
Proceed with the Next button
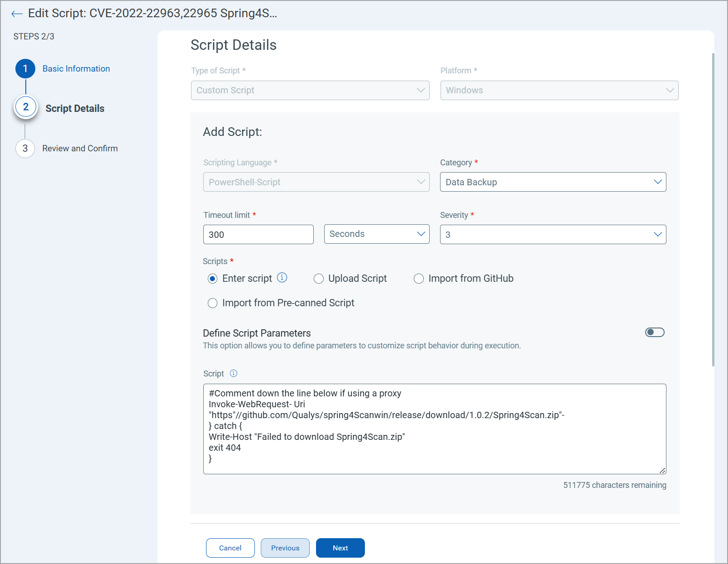[340, 548]
